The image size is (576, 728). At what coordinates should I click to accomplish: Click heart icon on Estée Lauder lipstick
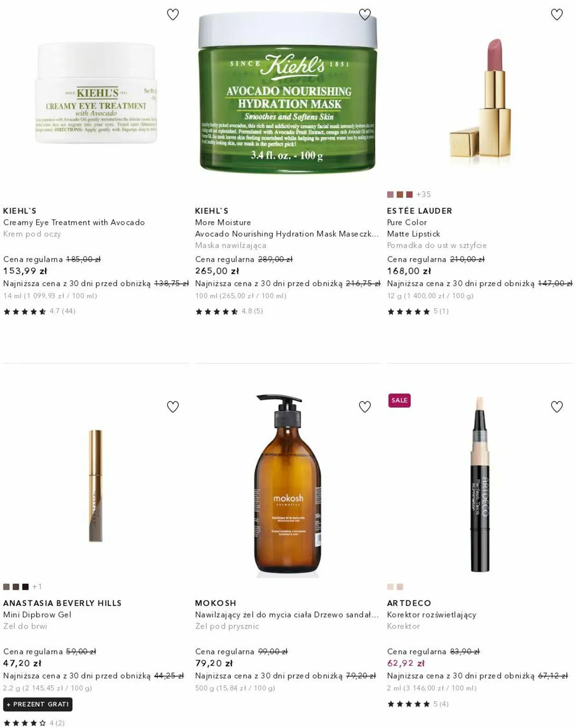point(557,15)
